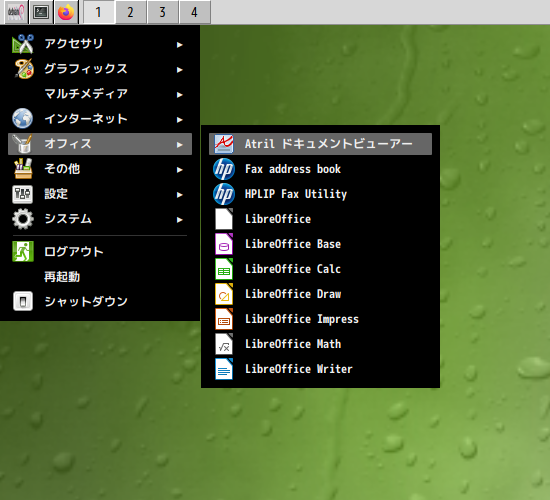The width and height of the screenshot is (550, 500).
Task: Launch LibreOffice start center entry
Action: tap(320, 219)
